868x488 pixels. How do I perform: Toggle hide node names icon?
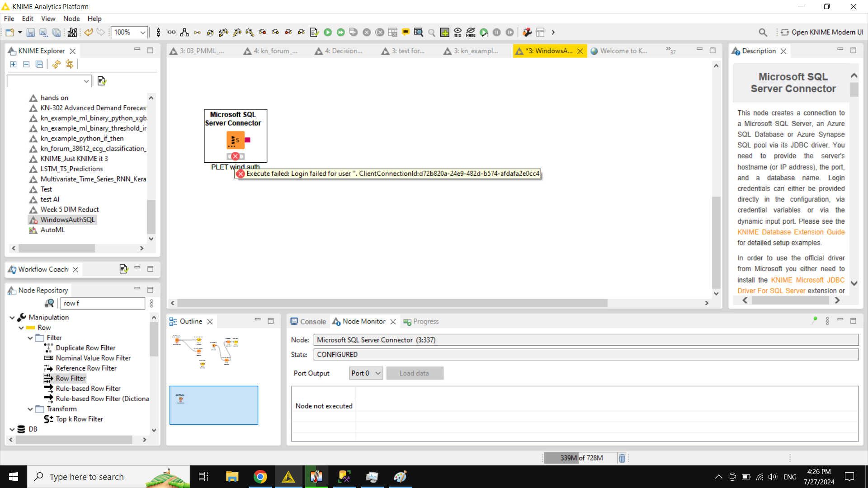(471, 32)
